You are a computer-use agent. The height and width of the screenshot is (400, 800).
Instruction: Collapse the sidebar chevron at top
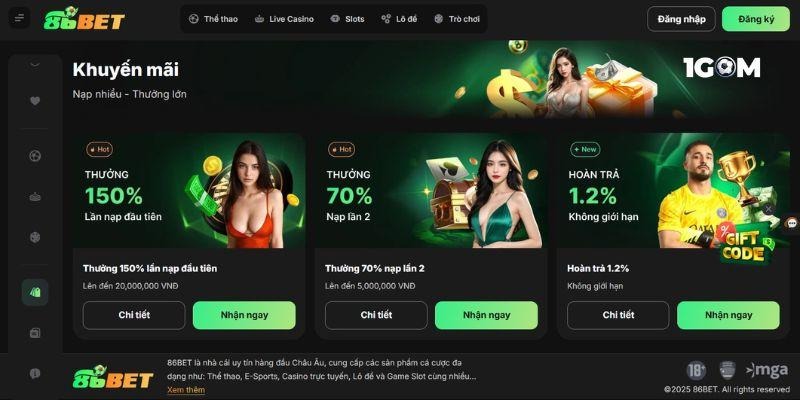pos(35,64)
